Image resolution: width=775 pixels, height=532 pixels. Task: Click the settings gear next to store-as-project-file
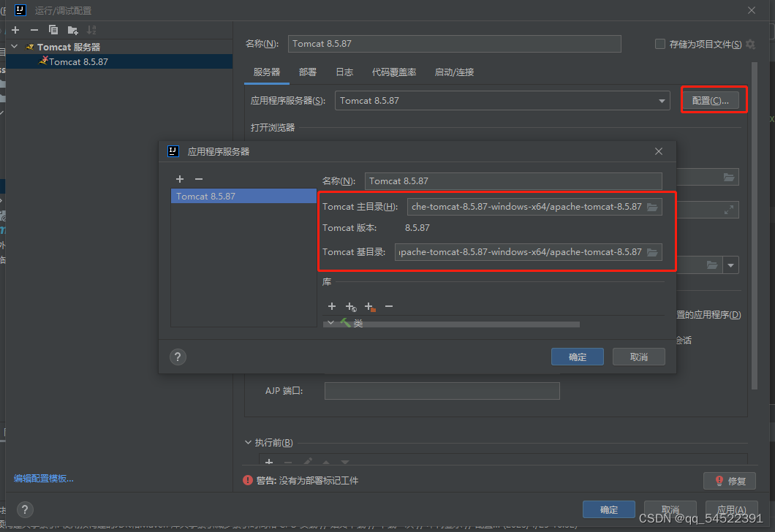[750, 44]
